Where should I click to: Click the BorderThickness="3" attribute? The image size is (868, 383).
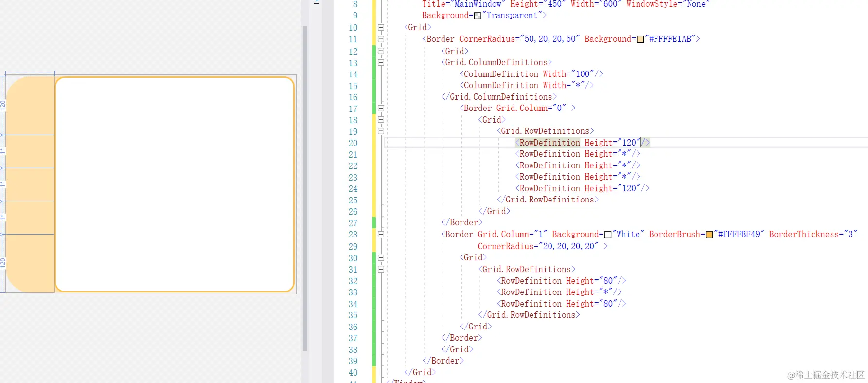coord(813,234)
